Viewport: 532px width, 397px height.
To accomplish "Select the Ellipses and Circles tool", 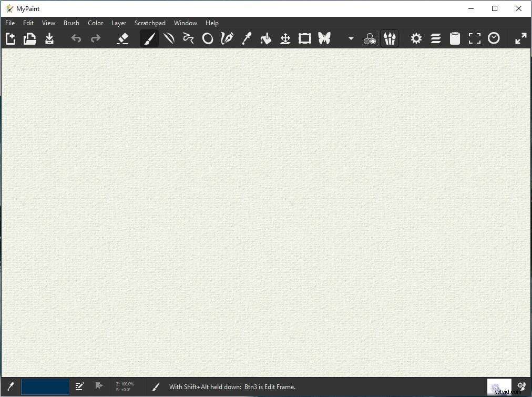I will click(208, 38).
